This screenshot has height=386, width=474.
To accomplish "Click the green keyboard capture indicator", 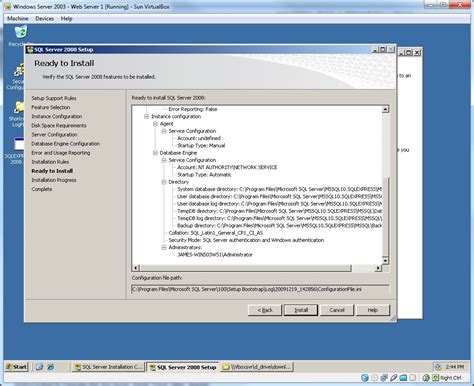I will coord(435,378).
